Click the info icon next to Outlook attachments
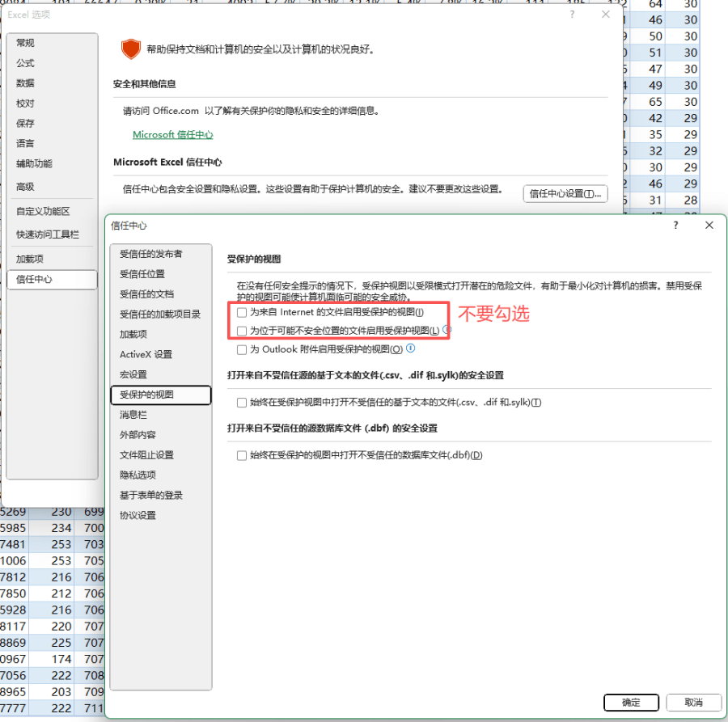 tap(410, 348)
